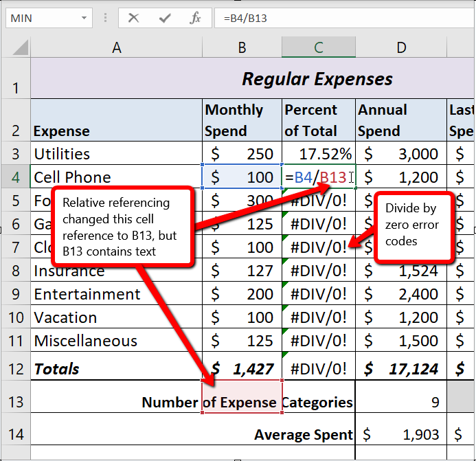This screenshot has height=461, width=476.
Task: Click the $3,000 annual spend cell
Action: (401, 153)
